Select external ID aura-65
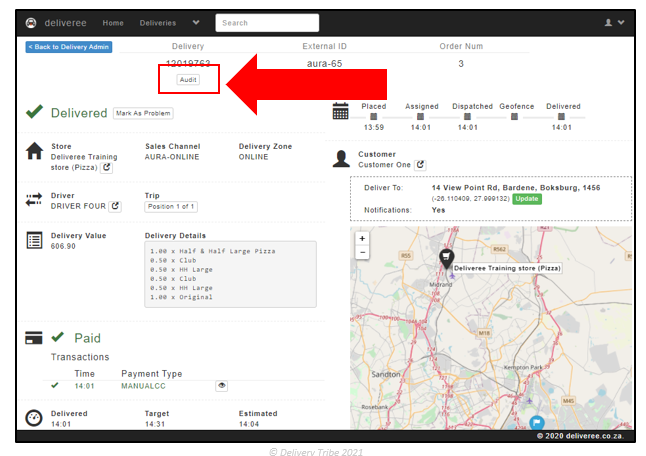The height and width of the screenshot is (456, 646). click(x=324, y=64)
